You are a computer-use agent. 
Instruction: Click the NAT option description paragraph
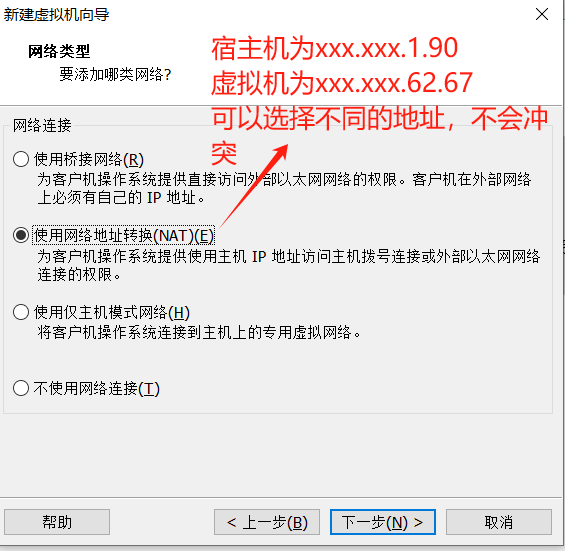[x=289, y=266]
